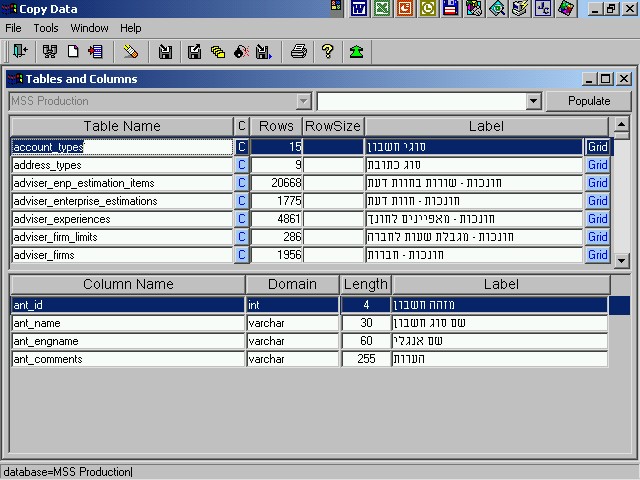Image resolution: width=640 pixels, height=480 pixels.
Task: Open the Window menu
Action: (89, 28)
